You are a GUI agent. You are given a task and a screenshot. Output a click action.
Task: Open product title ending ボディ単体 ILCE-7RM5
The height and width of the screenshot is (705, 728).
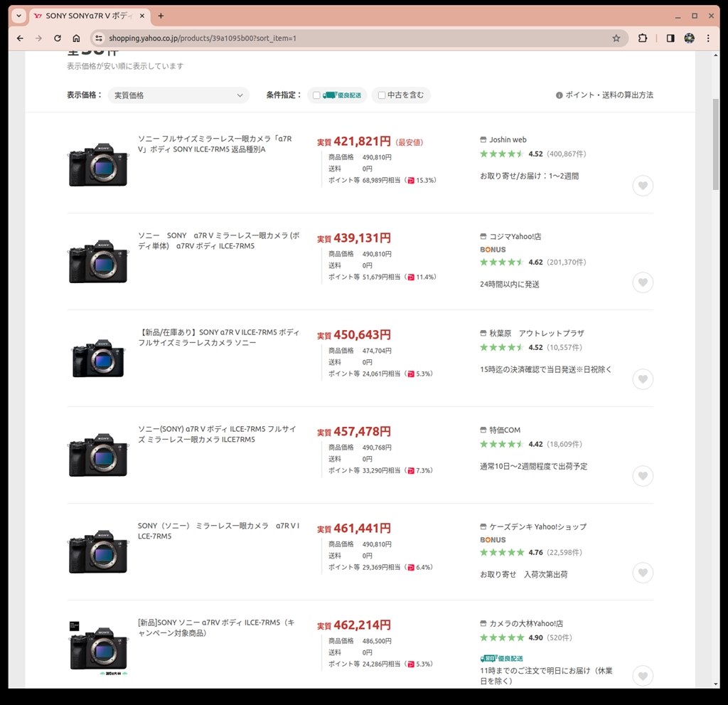218,240
